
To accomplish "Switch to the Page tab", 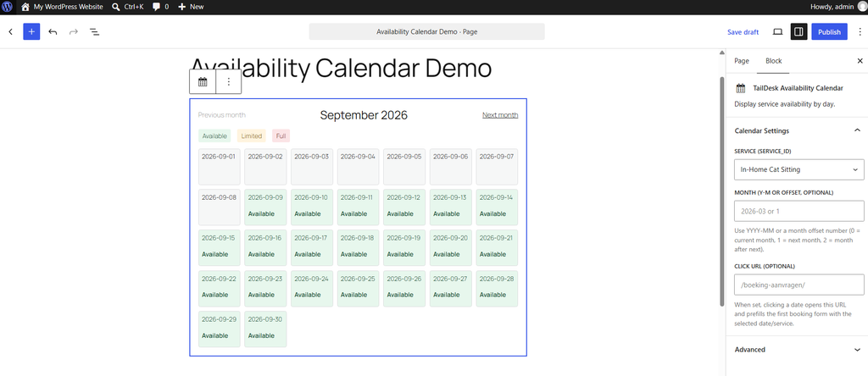I will [741, 61].
